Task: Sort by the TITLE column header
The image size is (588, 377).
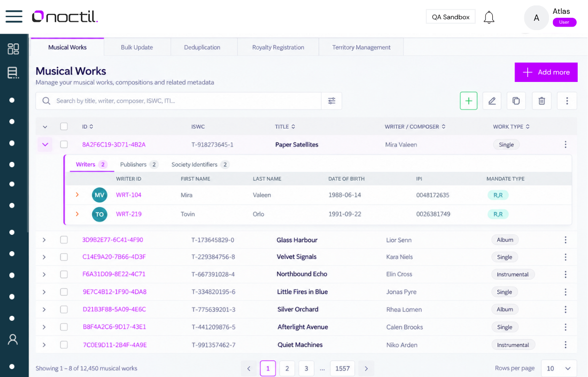Action: point(285,127)
